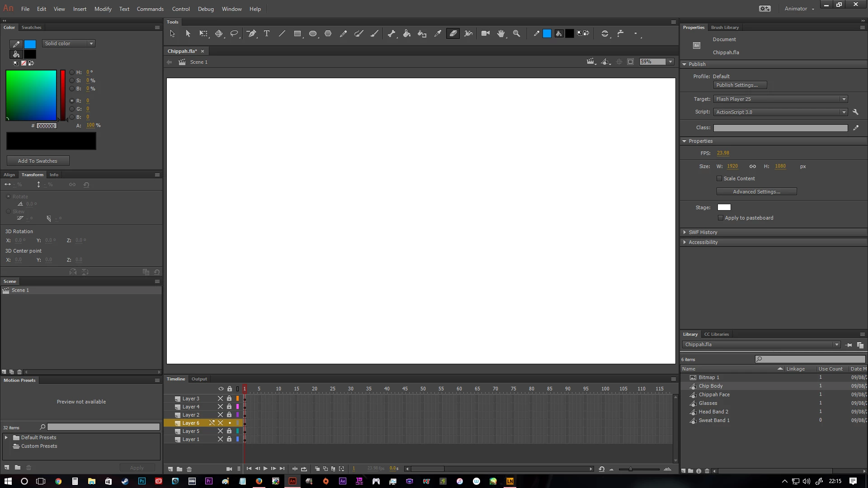The image size is (868, 488).
Task: Select the Hand tool
Action: [501, 33]
